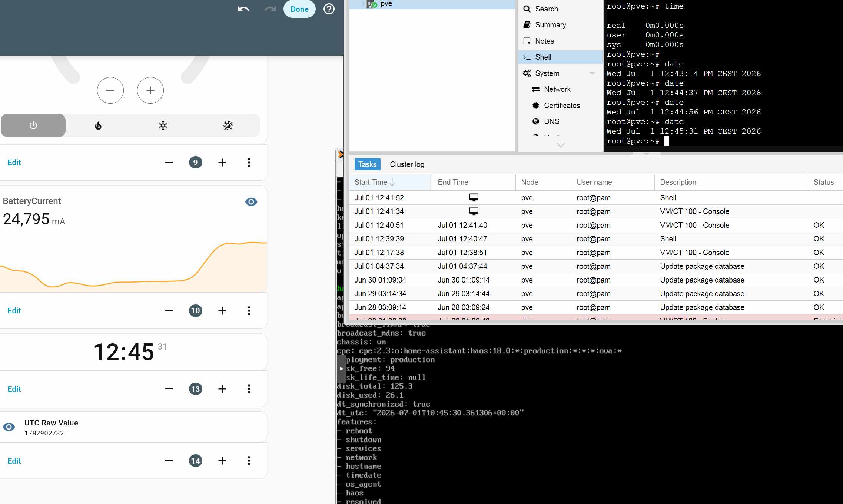Image resolution: width=843 pixels, height=504 pixels.
Task: Turn thermostat off with power icon
Action: click(33, 126)
